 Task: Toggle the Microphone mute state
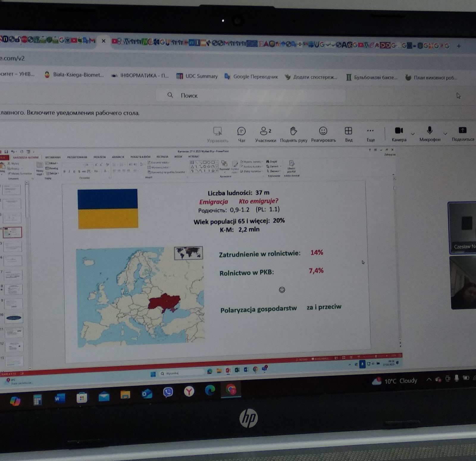(x=430, y=134)
